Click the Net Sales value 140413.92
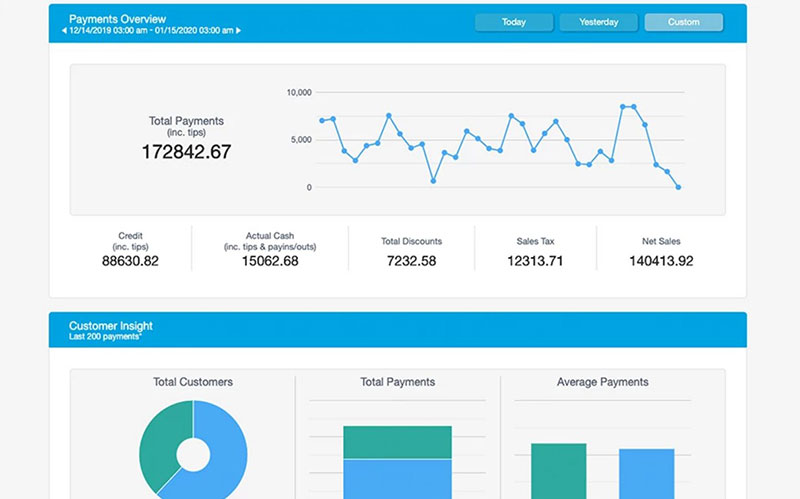The height and width of the screenshot is (499, 800). 661,261
